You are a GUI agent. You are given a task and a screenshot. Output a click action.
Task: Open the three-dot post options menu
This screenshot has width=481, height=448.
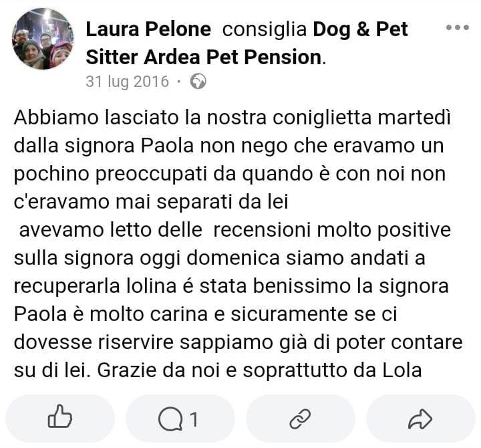click(x=457, y=28)
